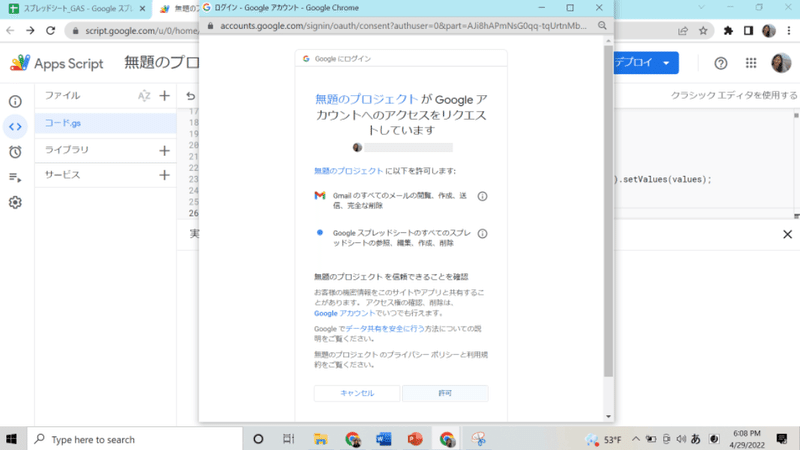Click the main window address bar

pyautogui.click(x=133, y=31)
